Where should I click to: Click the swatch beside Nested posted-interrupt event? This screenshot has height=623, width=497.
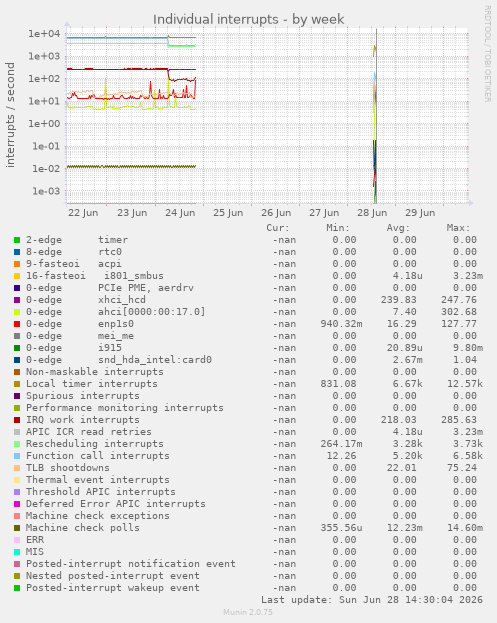(x=17, y=576)
